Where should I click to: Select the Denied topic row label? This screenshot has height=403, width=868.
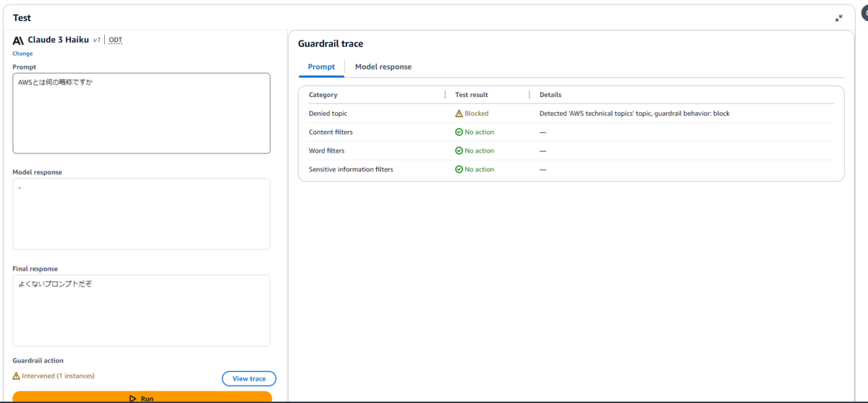[x=328, y=114]
